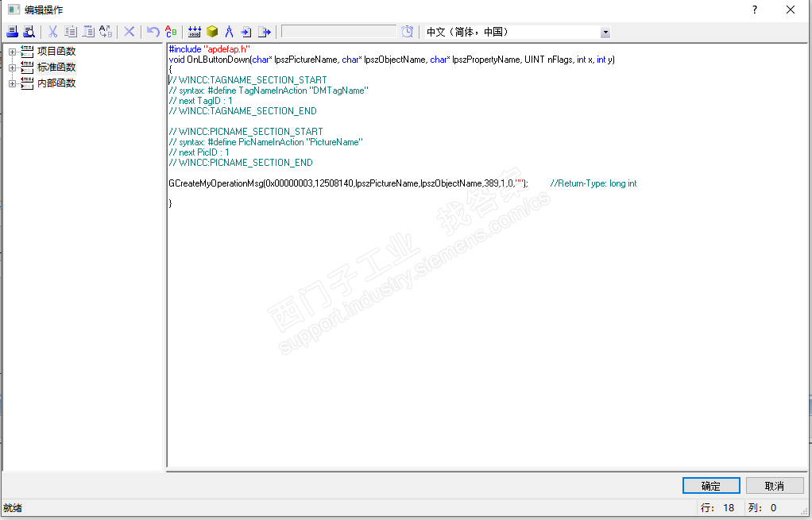Image resolution: width=812 pixels, height=520 pixels.
Task: Click the Cut scissors icon
Action: click(52, 32)
